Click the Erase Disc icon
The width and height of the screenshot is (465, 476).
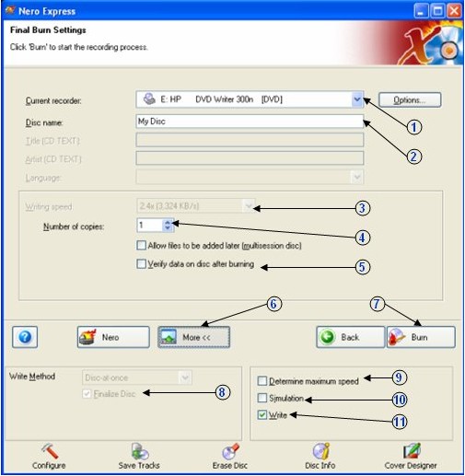click(230, 452)
